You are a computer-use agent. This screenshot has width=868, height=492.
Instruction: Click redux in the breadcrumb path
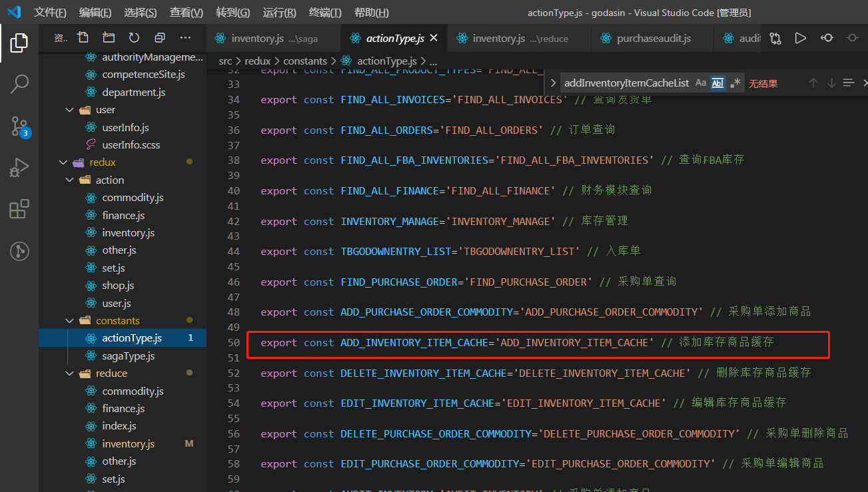(258, 61)
